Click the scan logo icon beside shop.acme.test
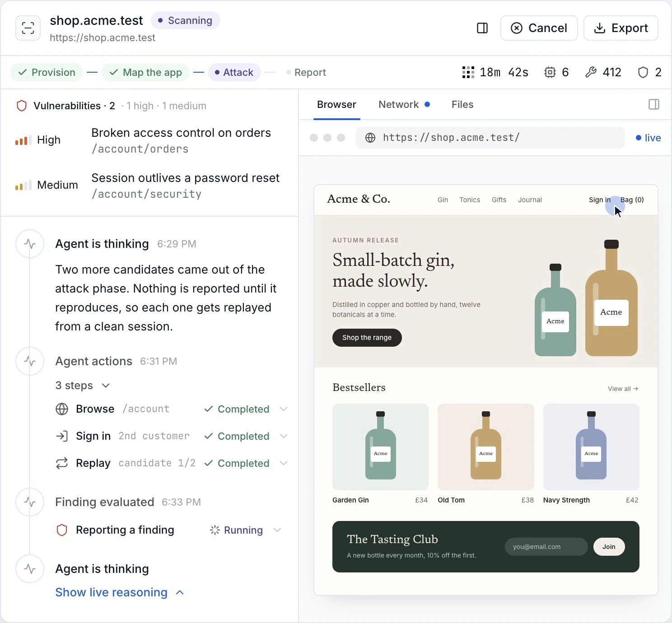672x623 pixels. [28, 28]
